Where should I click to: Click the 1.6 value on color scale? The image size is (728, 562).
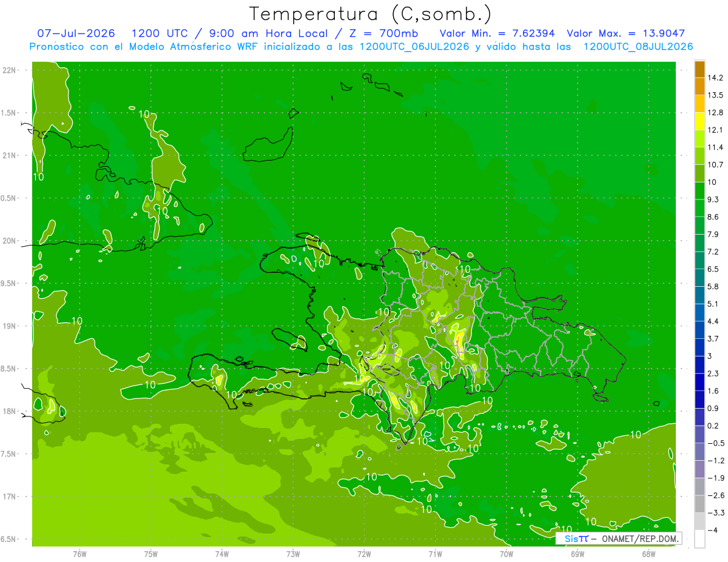(x=713, y=390)
